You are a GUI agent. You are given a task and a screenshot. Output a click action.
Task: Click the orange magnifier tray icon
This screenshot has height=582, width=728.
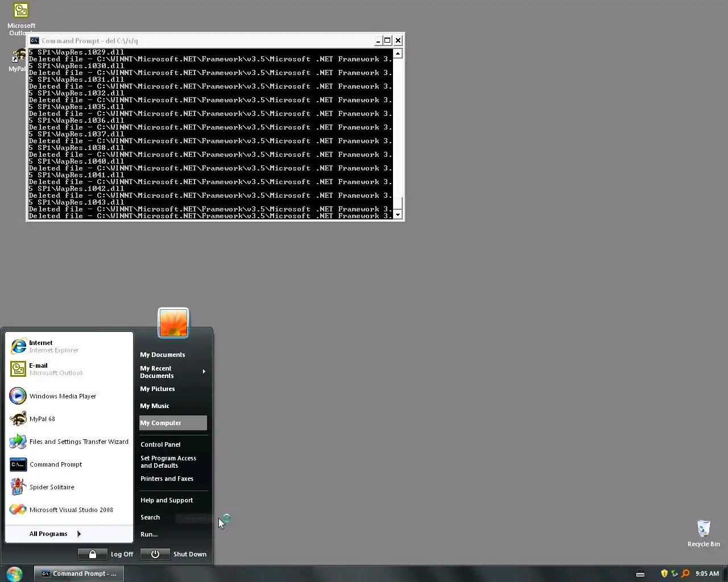click(x=685, y=573)
